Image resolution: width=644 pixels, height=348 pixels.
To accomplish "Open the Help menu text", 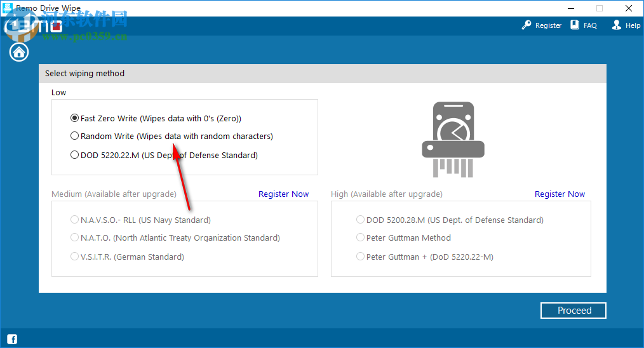I will coord(633,25).
